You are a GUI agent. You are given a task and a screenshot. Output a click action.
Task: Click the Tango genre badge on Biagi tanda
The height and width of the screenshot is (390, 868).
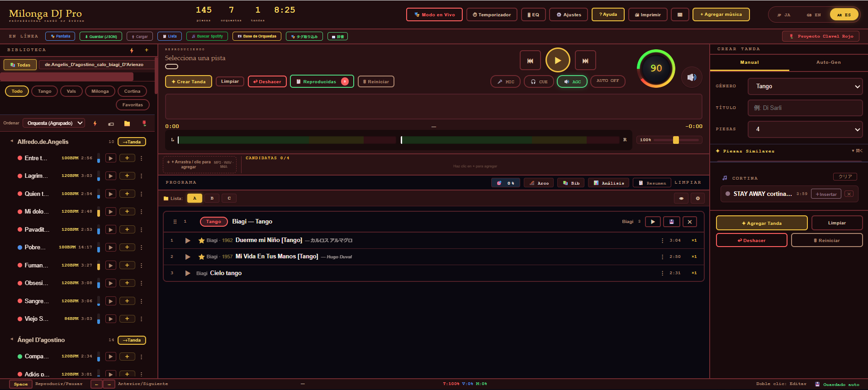pyautogui.click(x=213, y=222)
